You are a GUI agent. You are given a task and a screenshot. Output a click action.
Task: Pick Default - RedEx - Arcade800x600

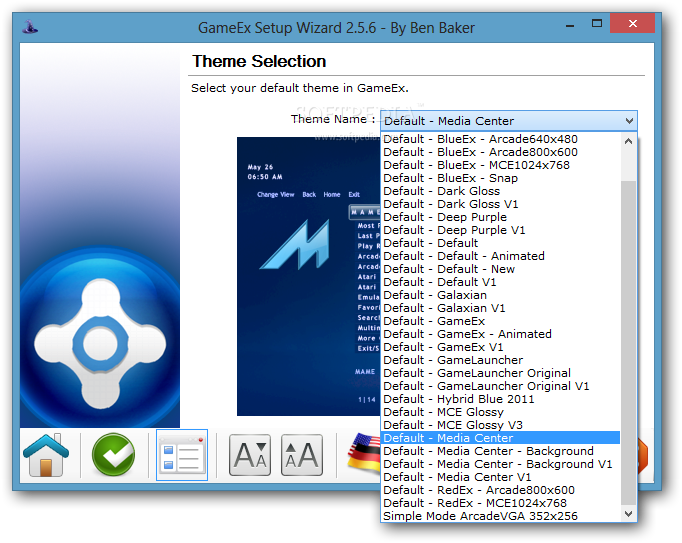click(x=500, y=490)
